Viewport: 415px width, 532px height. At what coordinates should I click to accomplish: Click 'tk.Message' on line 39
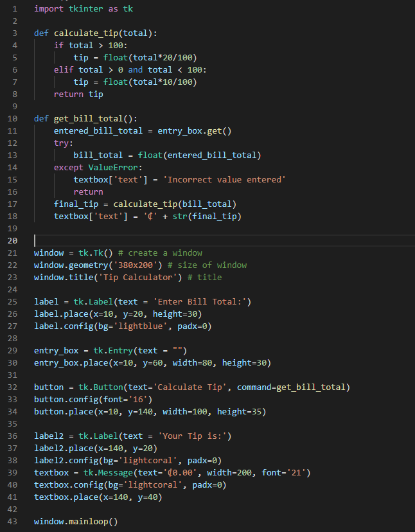[x=108, y=473]
